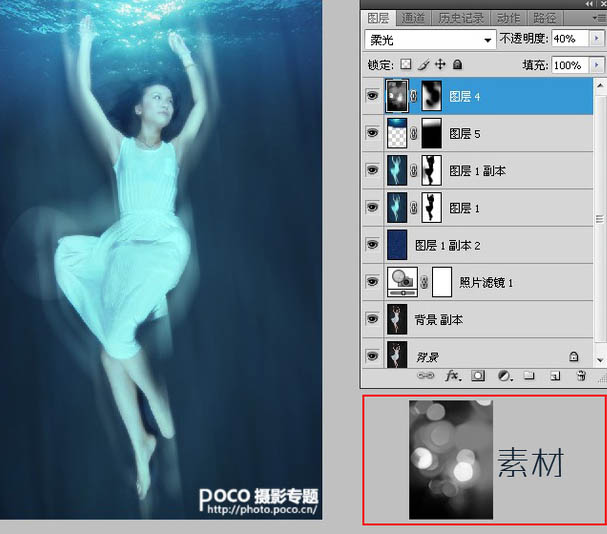Viewport: 607px width, 534px height.
Task: Open the 历史记录 tab
Action: point(461,18)
